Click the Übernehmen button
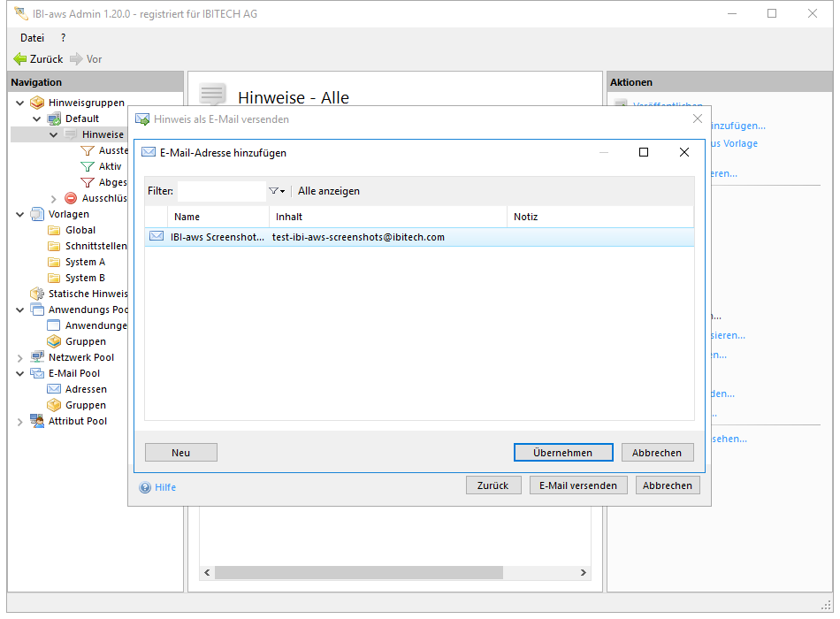 563,452
